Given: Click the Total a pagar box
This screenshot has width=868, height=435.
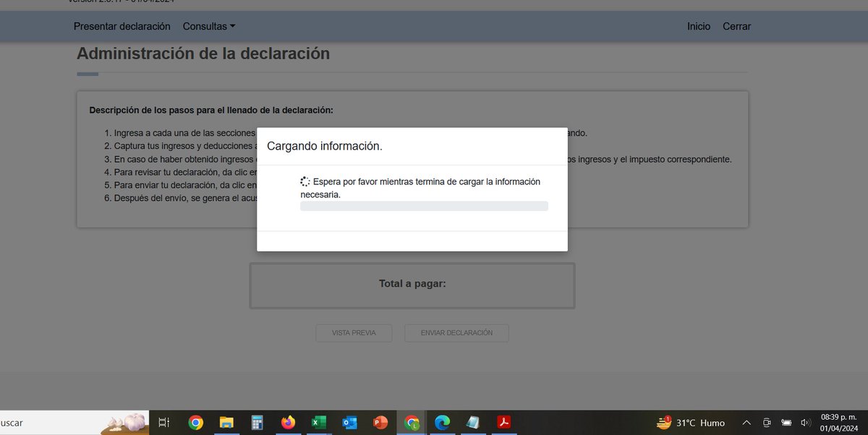Looking at the screenshot, I should [x=412, y=285].
